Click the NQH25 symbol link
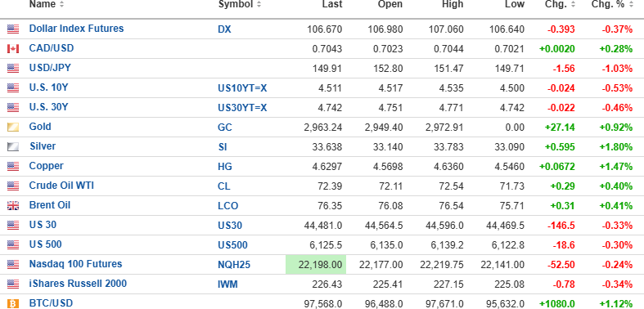The image size is (644, 309). click(234, 265)
